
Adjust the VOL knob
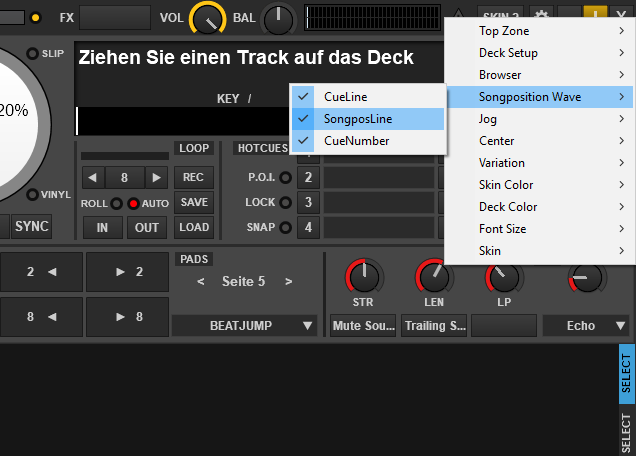point(207,19)
